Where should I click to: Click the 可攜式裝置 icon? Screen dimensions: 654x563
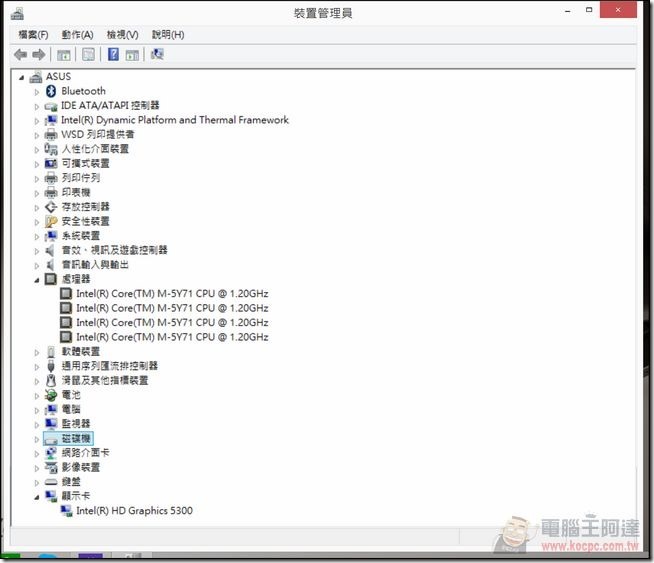(x=51, y=163)
